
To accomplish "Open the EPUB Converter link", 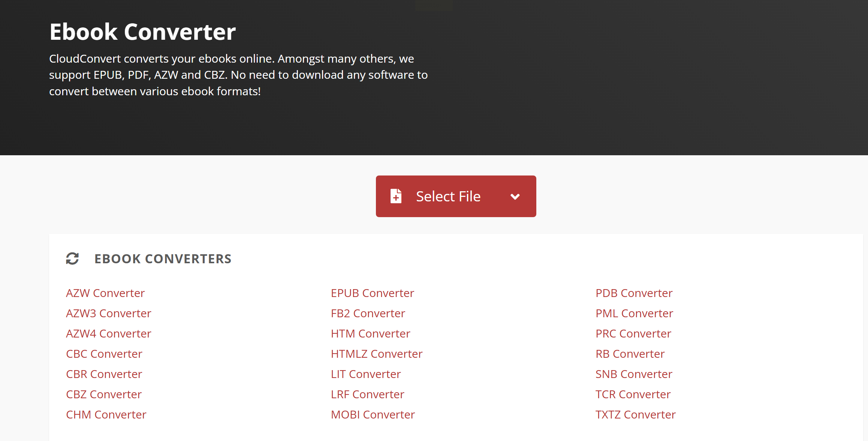I will pos(373,293).
